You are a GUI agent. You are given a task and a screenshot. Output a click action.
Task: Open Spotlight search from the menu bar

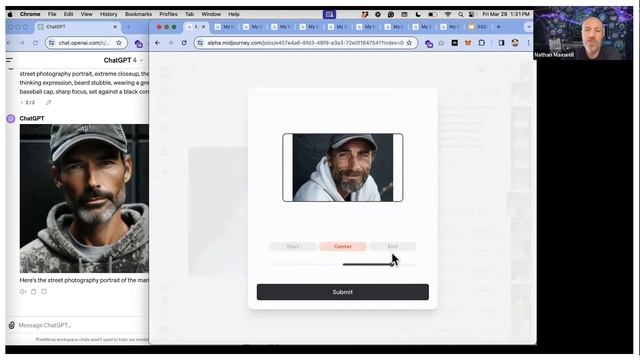pos(460,14)
